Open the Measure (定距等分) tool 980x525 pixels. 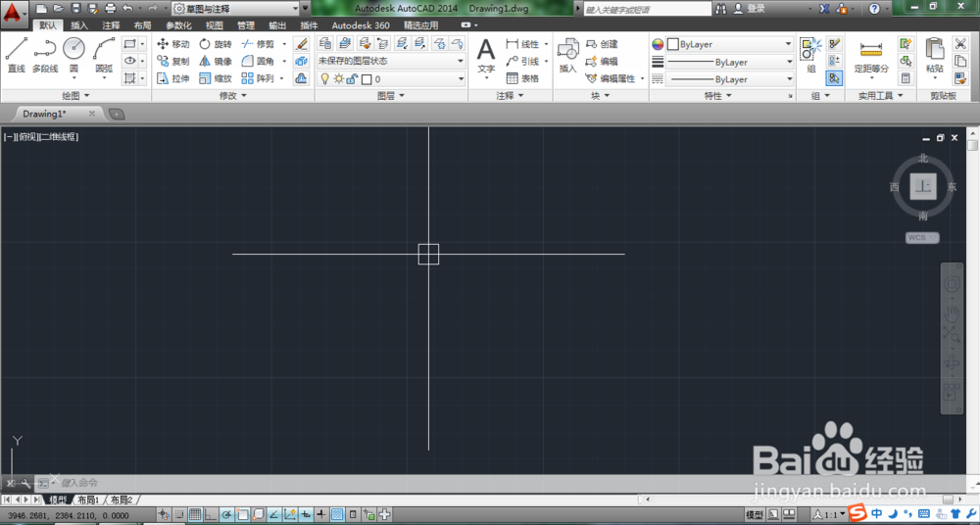[871, 58]
